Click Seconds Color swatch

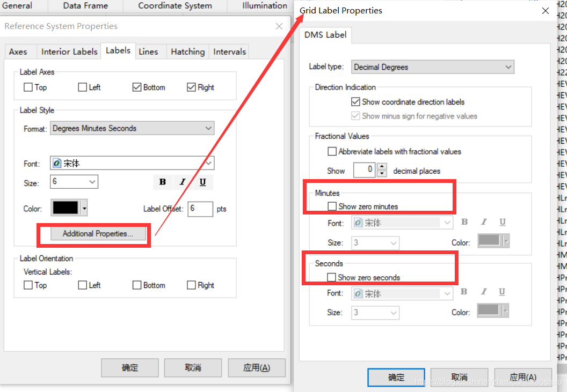[x=489, y=310]
